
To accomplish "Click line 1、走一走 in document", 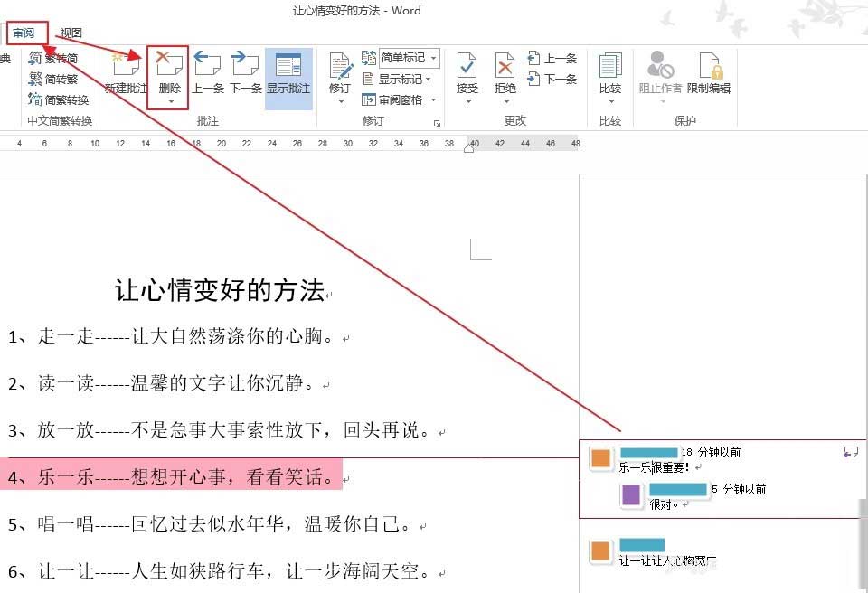I will click(x=172, y=336).
